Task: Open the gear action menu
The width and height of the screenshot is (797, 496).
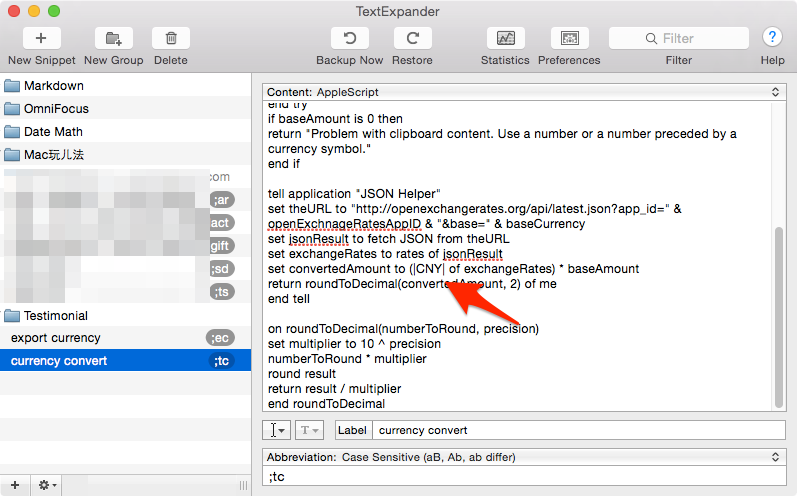Action: pyautogui.click(x=47, y=485)
